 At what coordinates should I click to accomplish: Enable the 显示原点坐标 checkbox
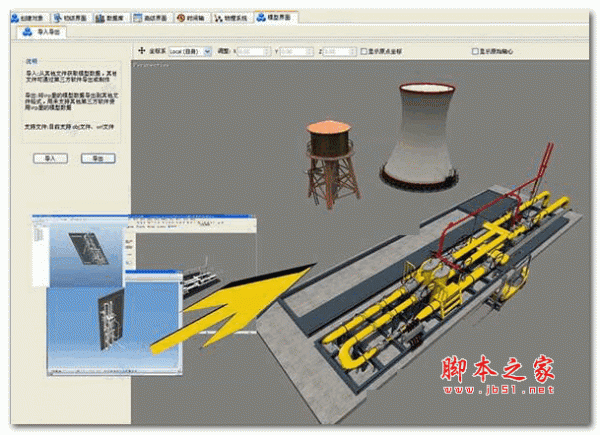[x=363, y=50]
